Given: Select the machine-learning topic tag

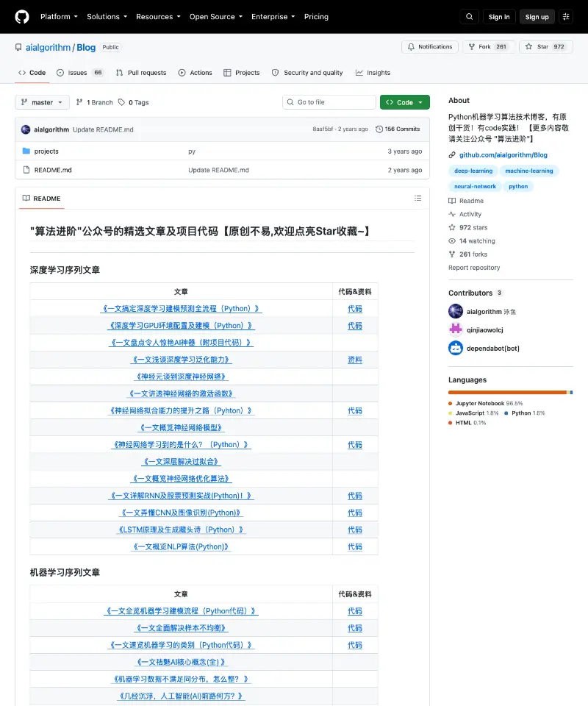Looking at the screenshot, I should [529, 171].
